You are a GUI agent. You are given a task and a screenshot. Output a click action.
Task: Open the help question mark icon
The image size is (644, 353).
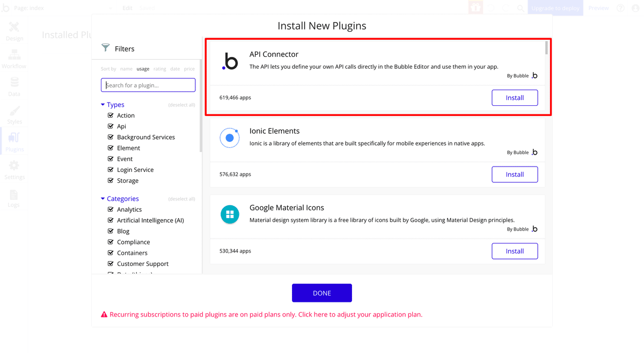point(620,8)
